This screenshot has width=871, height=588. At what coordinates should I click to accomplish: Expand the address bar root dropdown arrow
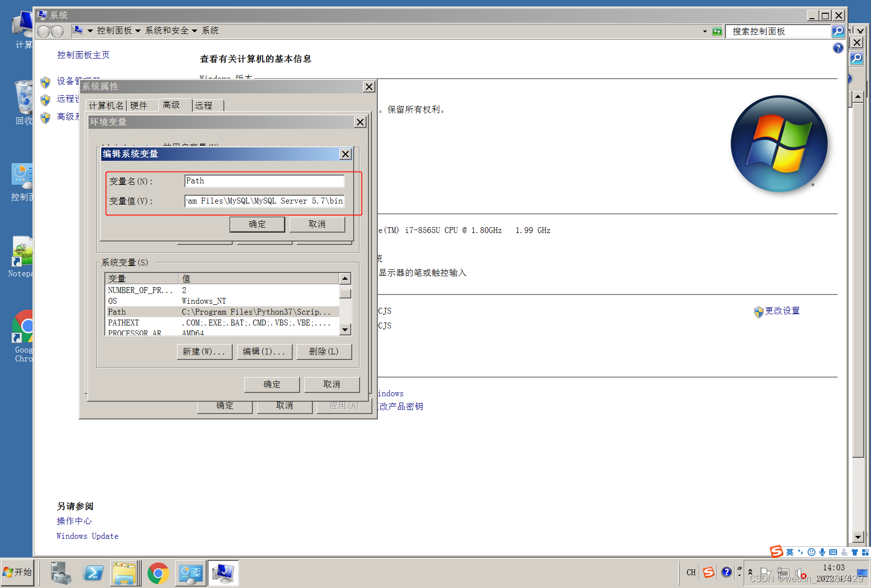(x=90, y=31)
